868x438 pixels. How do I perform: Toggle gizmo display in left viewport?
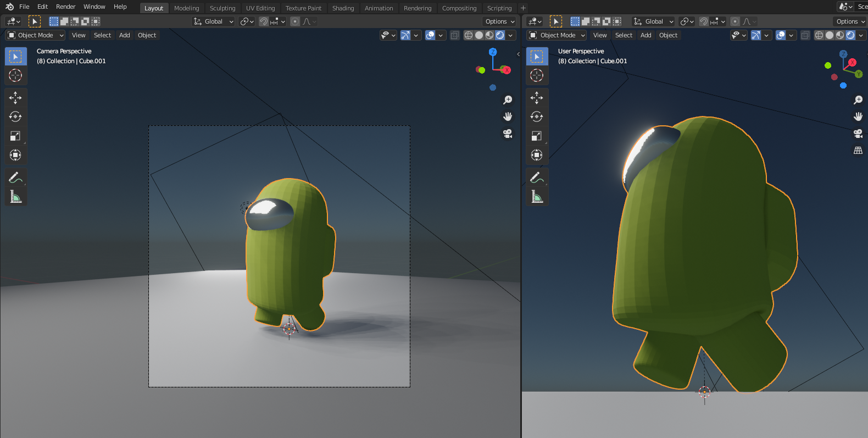tap(405, 35)
